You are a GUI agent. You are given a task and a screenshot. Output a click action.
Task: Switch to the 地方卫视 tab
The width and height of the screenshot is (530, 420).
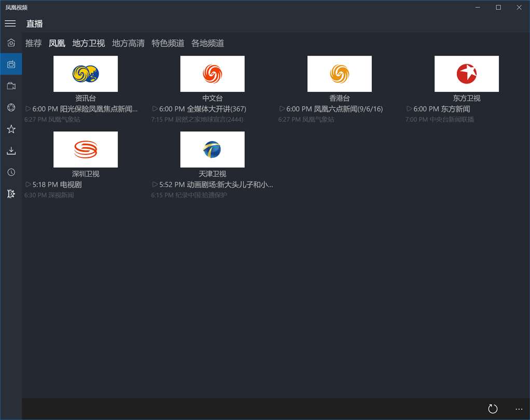coord(89,43)
